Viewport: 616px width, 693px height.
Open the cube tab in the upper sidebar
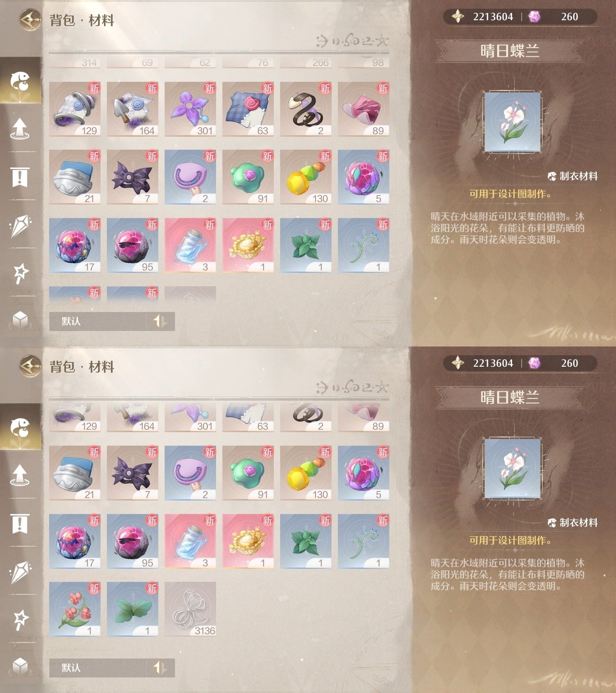coord(20,320)
